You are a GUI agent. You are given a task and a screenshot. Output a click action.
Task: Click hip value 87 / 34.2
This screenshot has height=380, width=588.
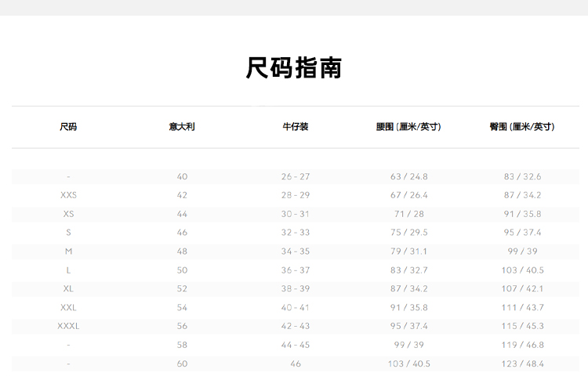pos(522,195)
